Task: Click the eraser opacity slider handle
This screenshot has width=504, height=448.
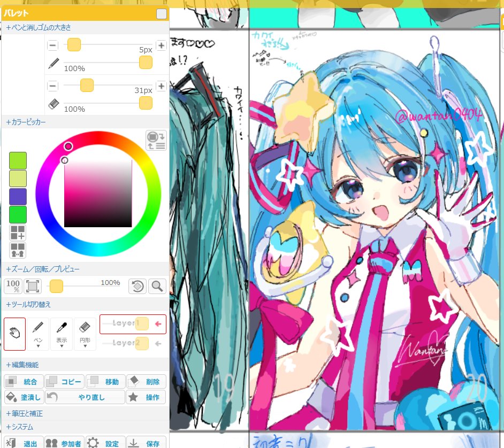Action: click(146, 103)
